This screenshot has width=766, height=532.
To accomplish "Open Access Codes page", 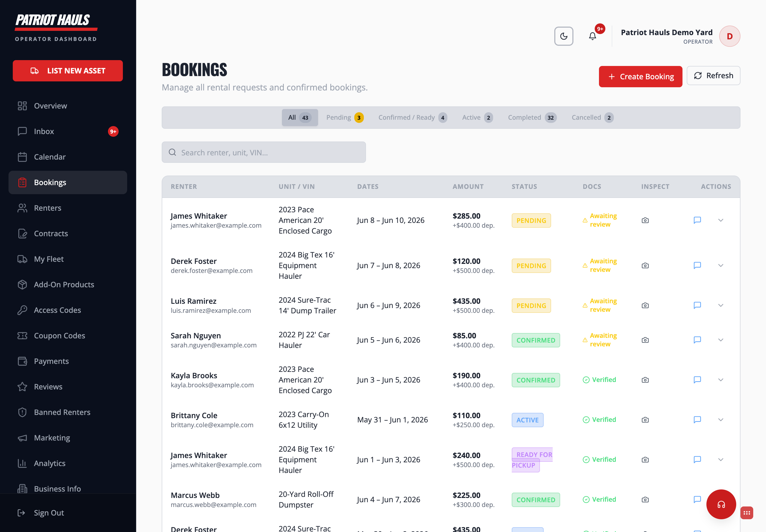I will [68, 310].
